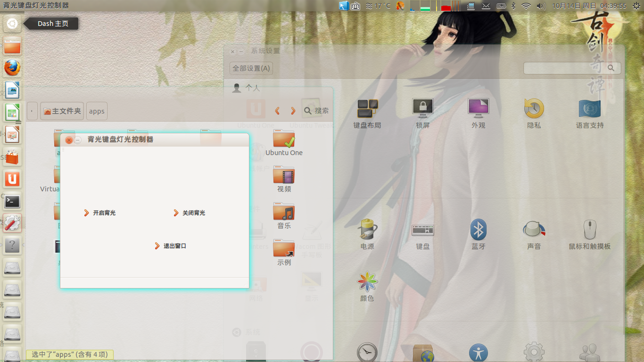The height and width of the screenshot is (362, 644).
Task: Select the 示例 folder link
Action: pos(284,253)
